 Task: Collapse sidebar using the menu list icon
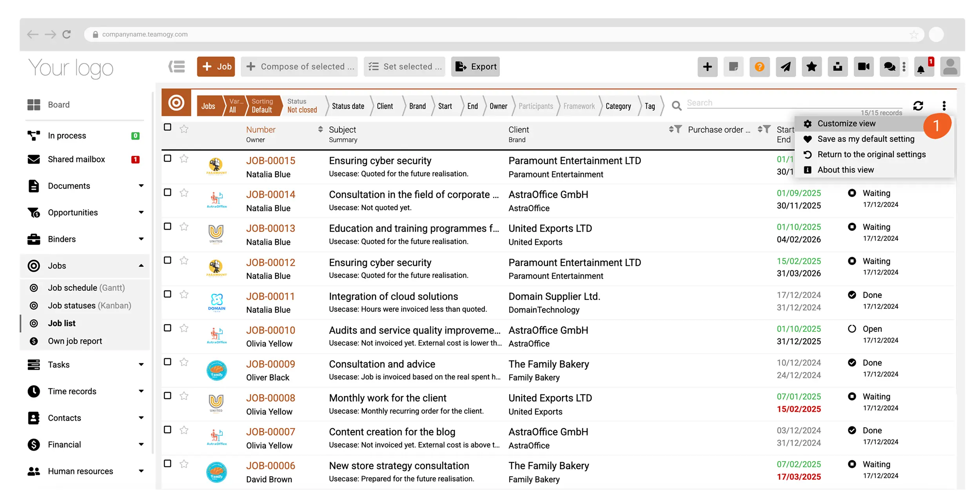tap(177, 67)
